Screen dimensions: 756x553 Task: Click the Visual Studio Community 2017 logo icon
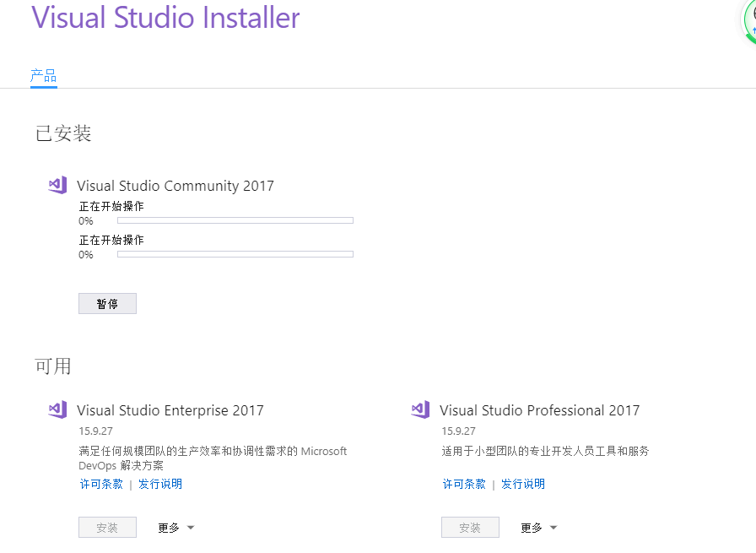pos(57,185)
